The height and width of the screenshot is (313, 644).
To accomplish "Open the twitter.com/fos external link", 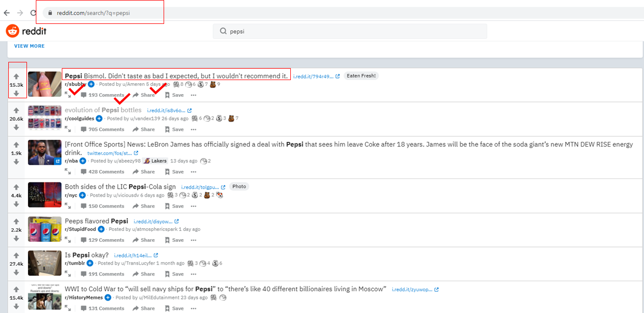I will click(x=113, y=153).
